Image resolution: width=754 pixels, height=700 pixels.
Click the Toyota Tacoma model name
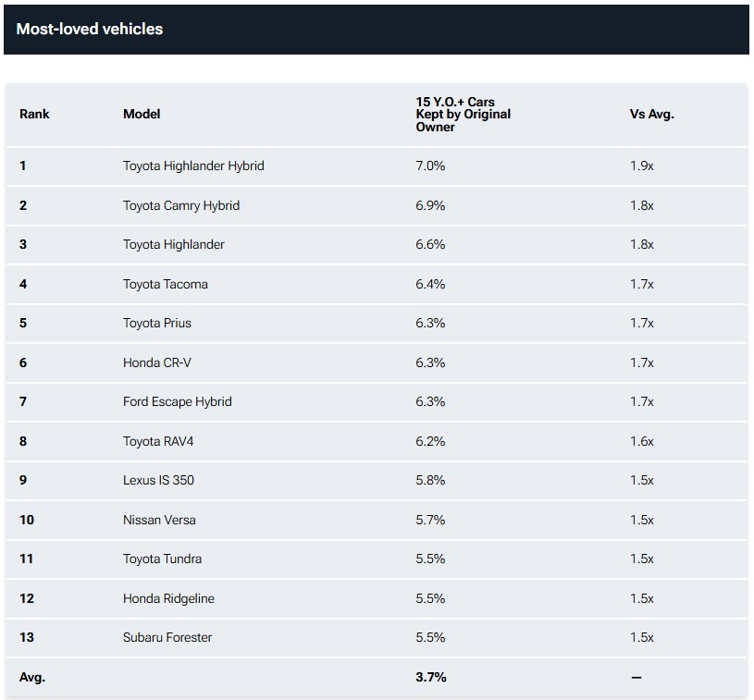(x=166, y=284)
